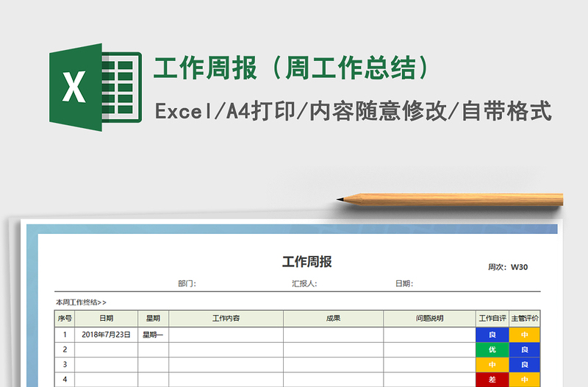Click the subtitle Excel/A4打印 text line
Image resolution: width=588 pixels, height=387 pixels.
click(353, 112)
